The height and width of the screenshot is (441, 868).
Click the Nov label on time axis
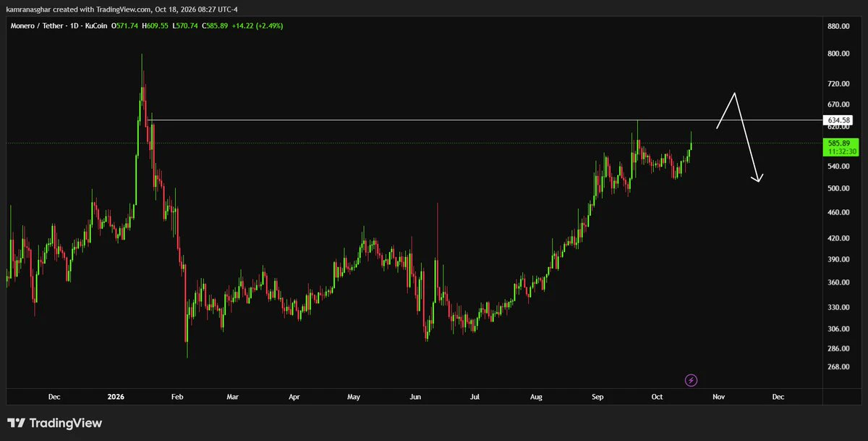[x=718, y=397]
